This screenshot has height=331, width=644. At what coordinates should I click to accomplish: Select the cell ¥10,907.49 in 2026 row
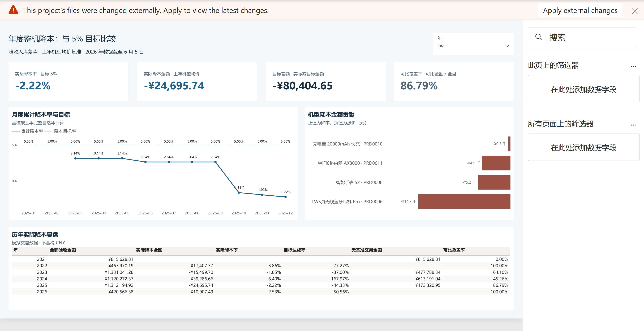pyautogui.click(x=202, y=292)
